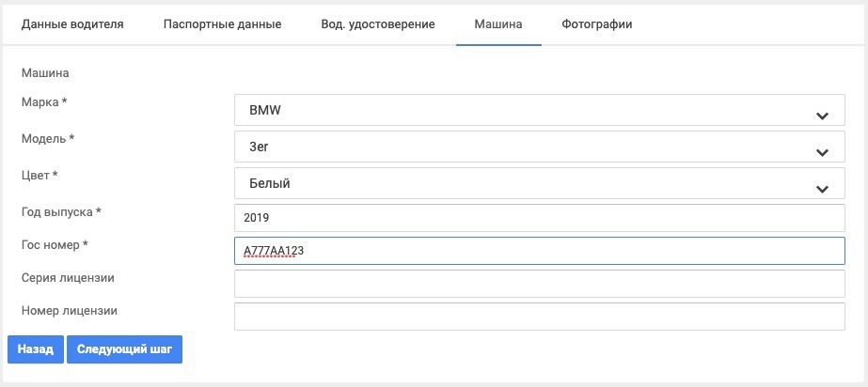The image size is (868, 387).
Task: Click the chevron arrow in the 3er field
Action: pyautogui.click(x=822, y=153)
